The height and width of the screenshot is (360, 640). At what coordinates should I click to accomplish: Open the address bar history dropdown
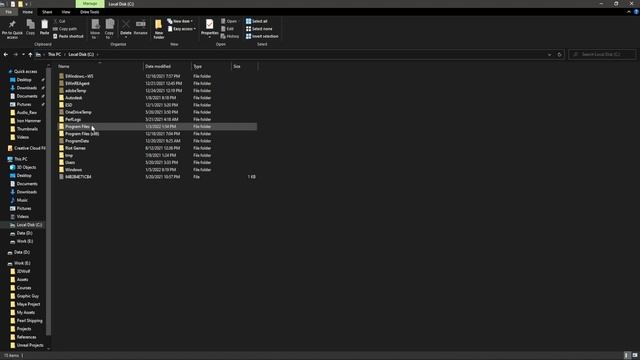click(x=549, y=54)
